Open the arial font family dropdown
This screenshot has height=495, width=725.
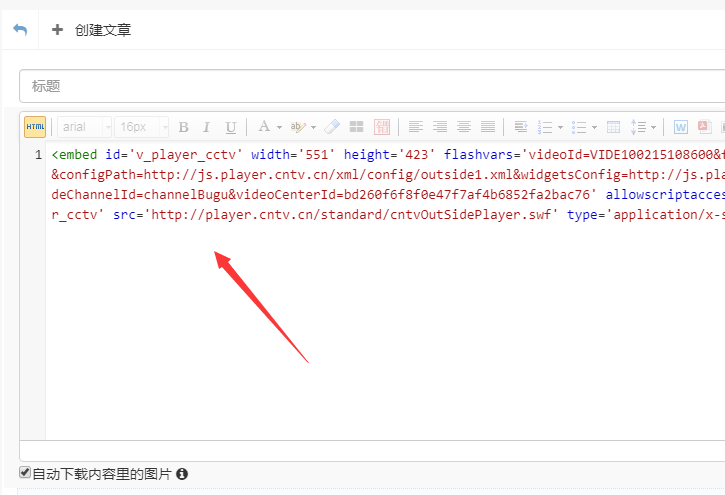pyautogui.click(x=84, y=127)
